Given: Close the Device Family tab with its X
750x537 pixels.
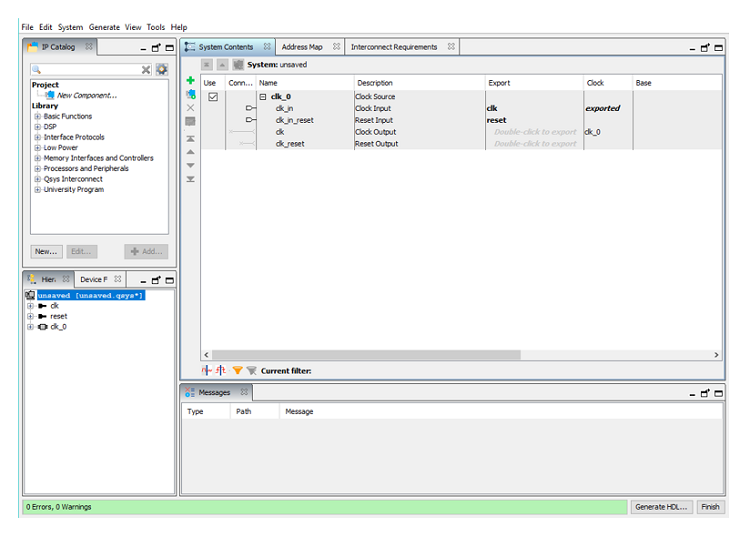Looking at the screenshot, I should [118, 279].
